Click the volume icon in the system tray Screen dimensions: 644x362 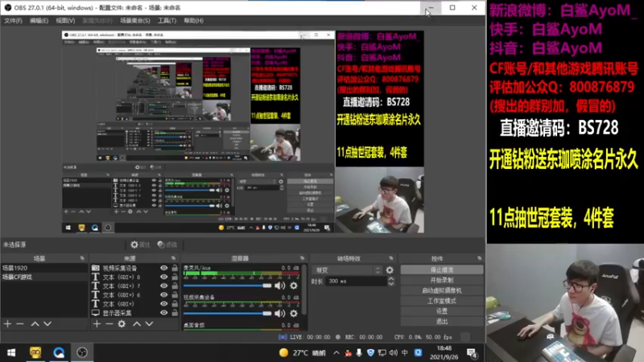tap(393, 352)
